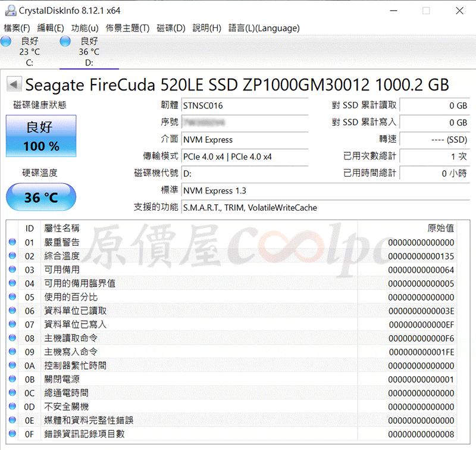
Task: Open the 磁碟(D) menu
Action: pos(171,28)
